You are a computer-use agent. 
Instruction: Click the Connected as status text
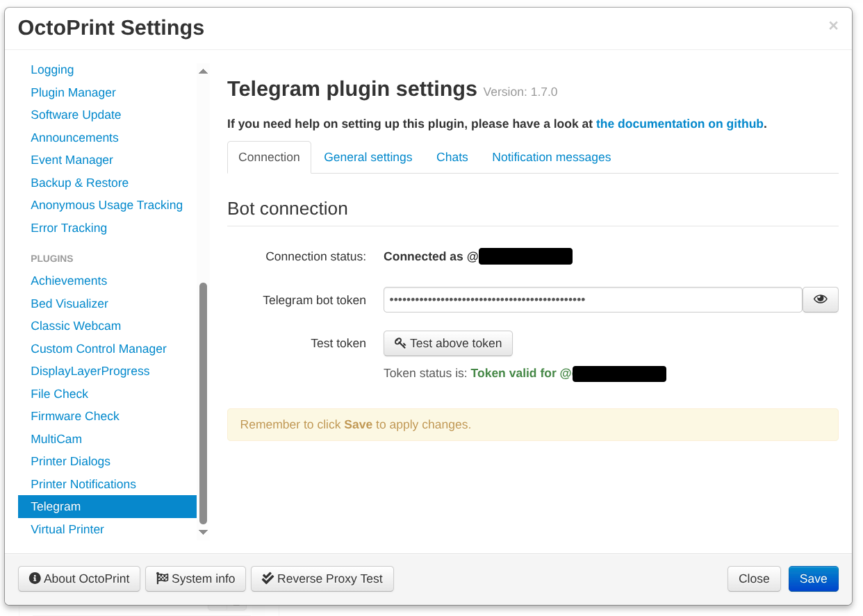point(431,256)
